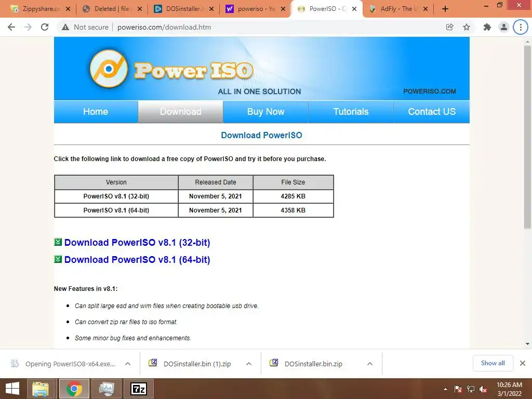Close the Deleted file tab
The image size is (532, 399).
pos(139,9)
